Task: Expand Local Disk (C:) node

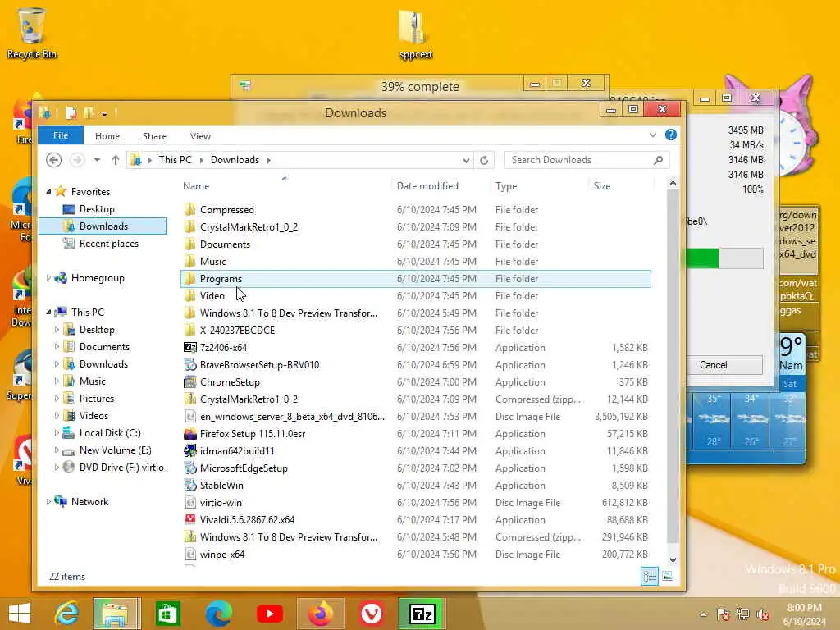Action: click(57, 432)
